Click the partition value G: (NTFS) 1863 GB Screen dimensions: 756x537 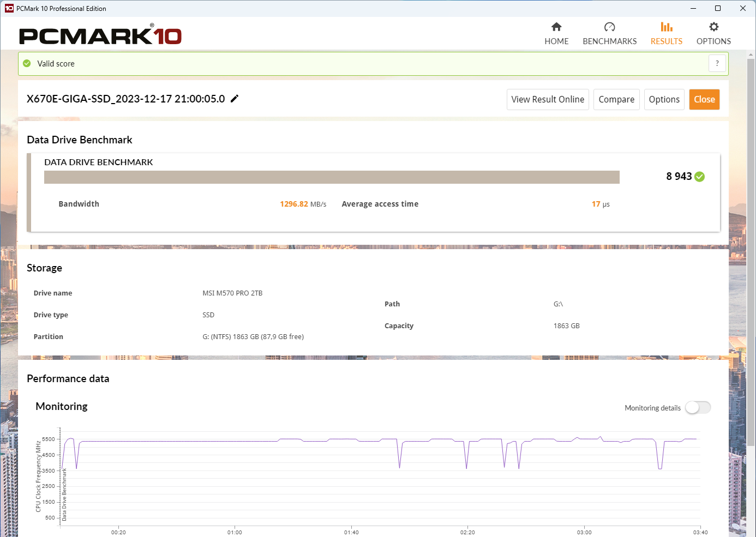click(253, 336)
